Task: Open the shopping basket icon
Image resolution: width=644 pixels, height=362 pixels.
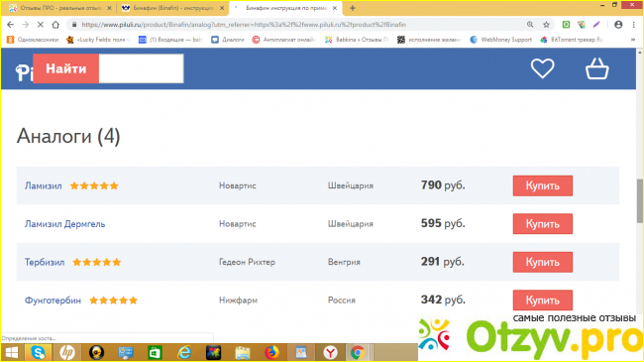Action: click(596, 68)
